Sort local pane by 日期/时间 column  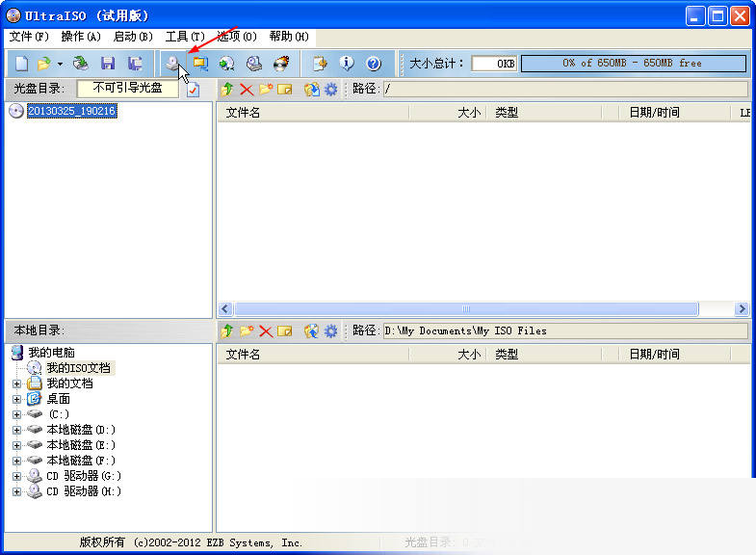674,355
